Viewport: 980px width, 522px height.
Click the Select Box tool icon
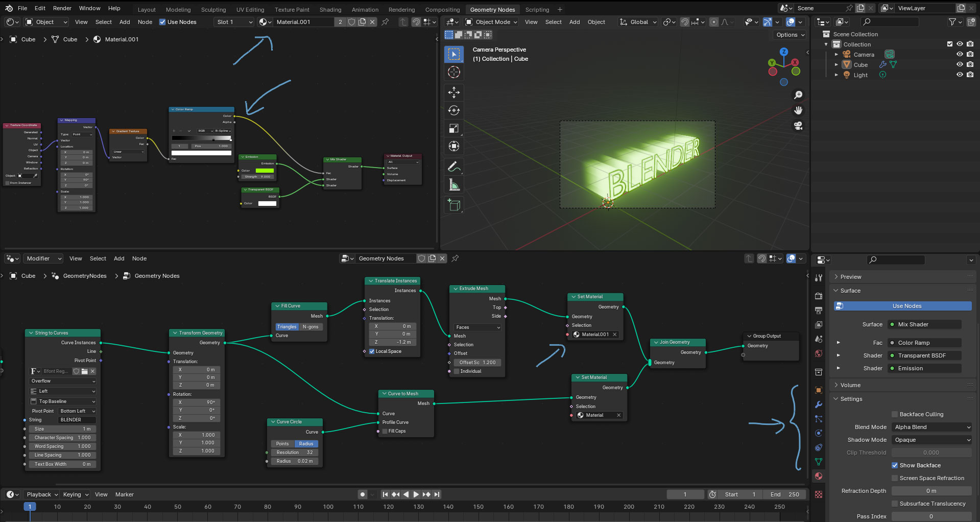click(x=453, y=54)
